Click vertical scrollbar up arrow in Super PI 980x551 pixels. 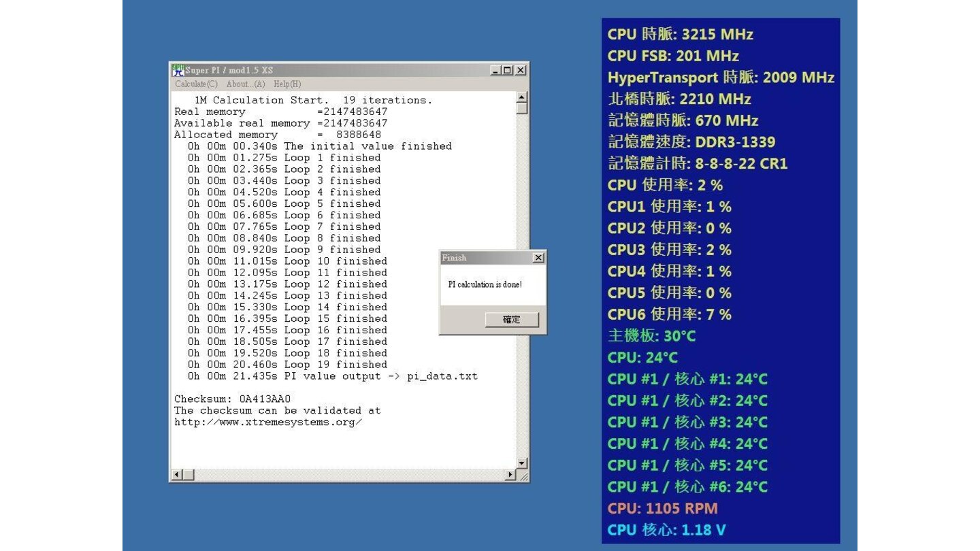522,97
